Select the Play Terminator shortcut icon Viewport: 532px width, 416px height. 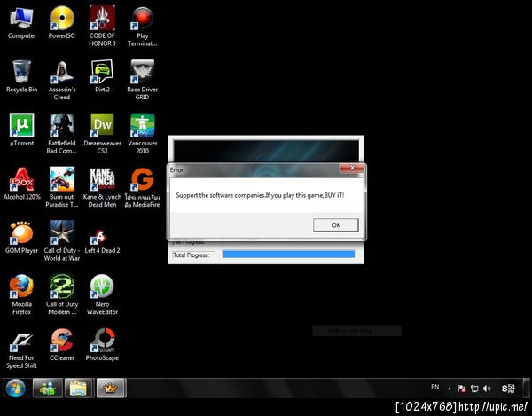(142, 26)
